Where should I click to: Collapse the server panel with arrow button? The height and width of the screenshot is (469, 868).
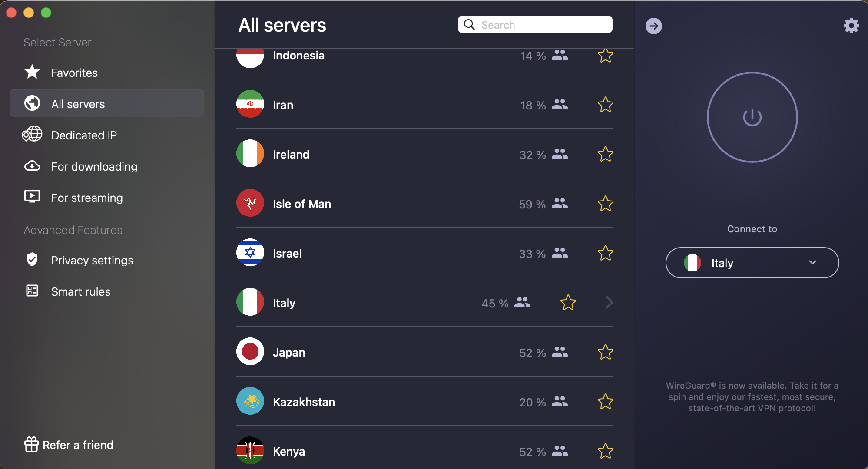tap(654, 26)
